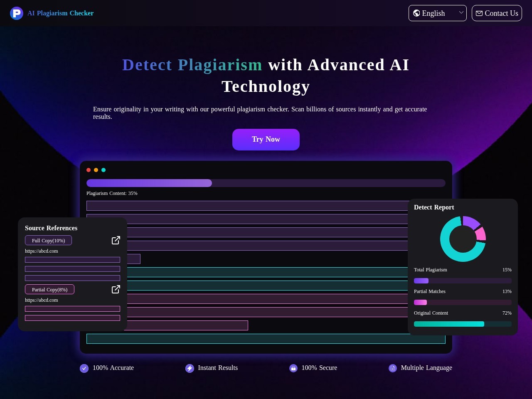Click the Original Content progress bar
532x399 pixels.
click(463, 324)
